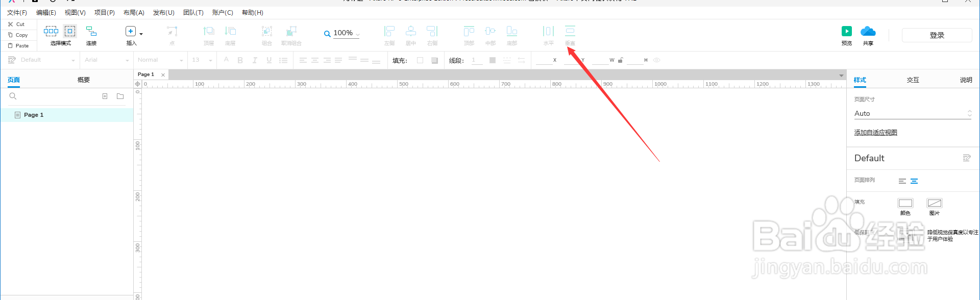
Task: Click the pages panel search icon
Action: point(13,96)
